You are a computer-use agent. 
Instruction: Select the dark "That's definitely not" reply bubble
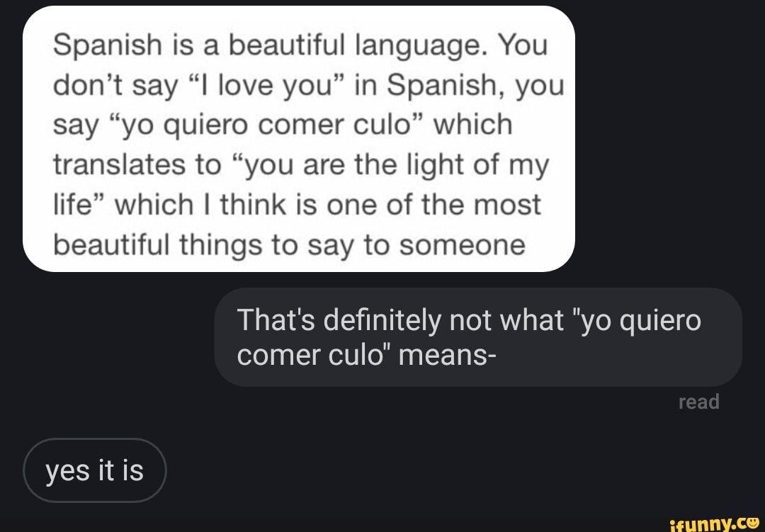coord(477,337)
